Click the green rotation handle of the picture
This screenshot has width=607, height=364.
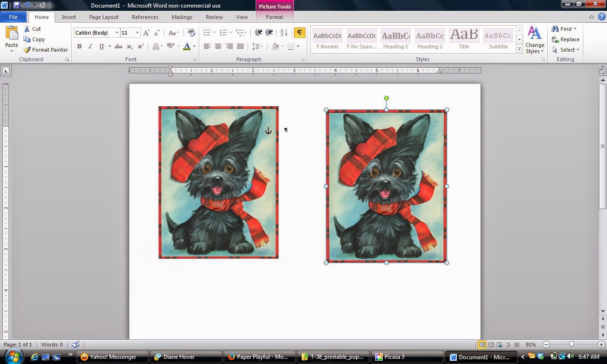point(386,98)
